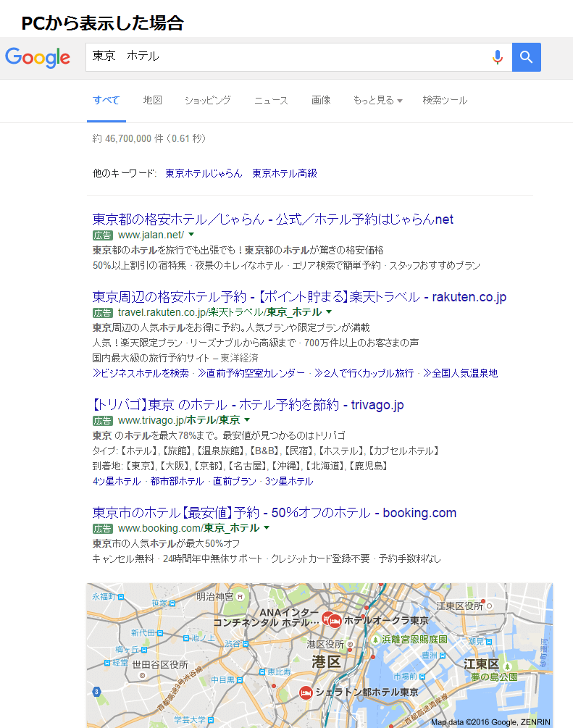Click the 江東区 district label on map
Viewport: 573px width, 728px height.
point(481,664)
